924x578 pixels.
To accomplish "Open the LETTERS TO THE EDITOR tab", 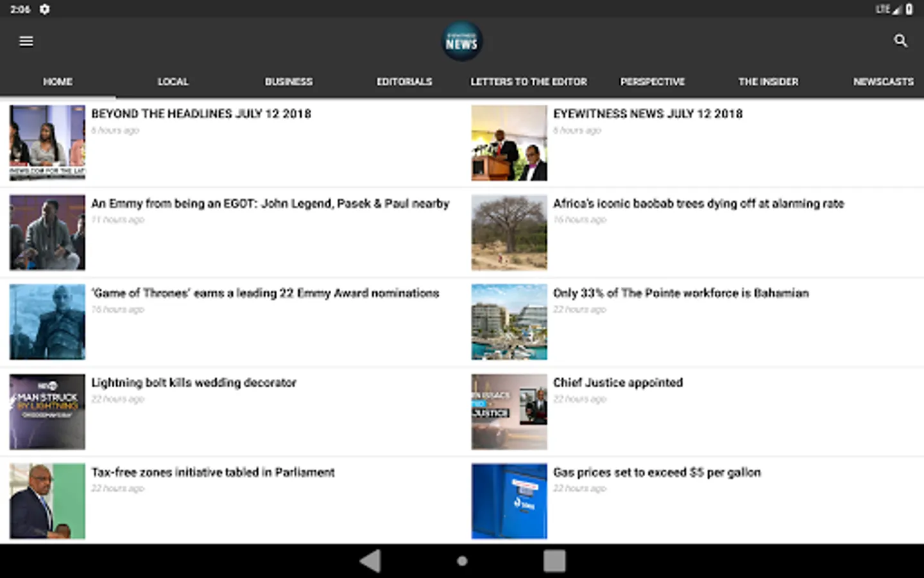I will pyautogui.click(x=529, y=82).
